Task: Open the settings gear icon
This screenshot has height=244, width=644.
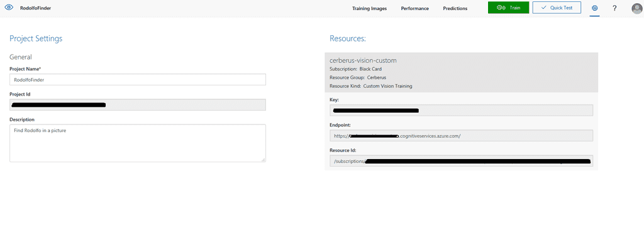Action: (594, 8)
